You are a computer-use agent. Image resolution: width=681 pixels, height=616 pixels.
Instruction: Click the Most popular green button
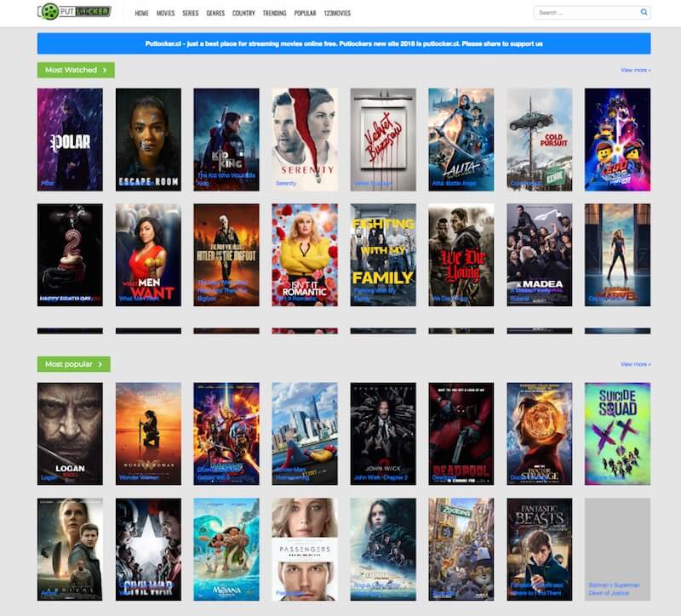(74, 364)
